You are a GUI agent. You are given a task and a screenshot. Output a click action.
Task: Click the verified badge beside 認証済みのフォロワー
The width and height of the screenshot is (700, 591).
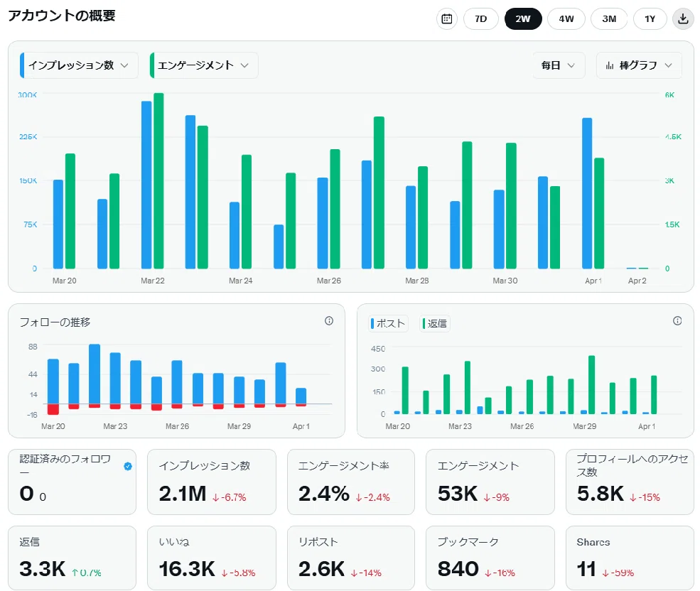[128, 466]
